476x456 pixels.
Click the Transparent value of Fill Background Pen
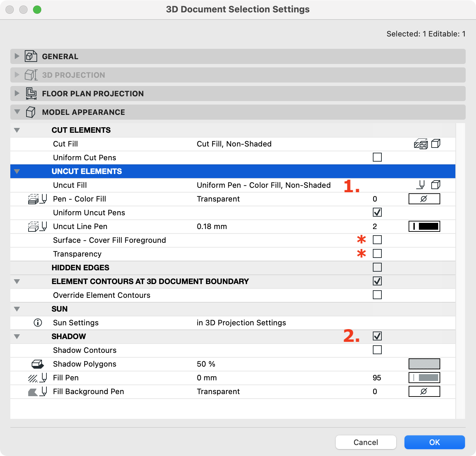pos(218,391)
